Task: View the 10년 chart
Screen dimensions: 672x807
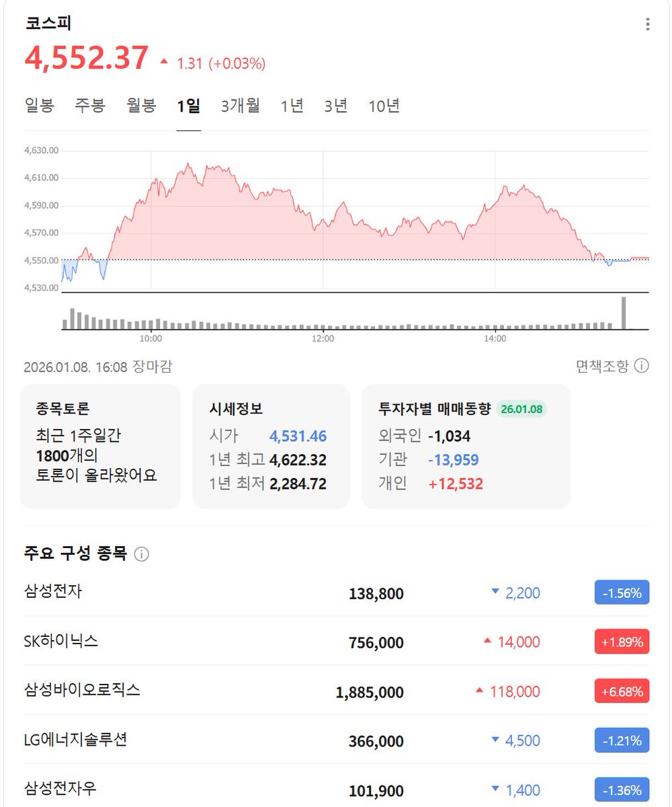Action: [x=384, y=106]
